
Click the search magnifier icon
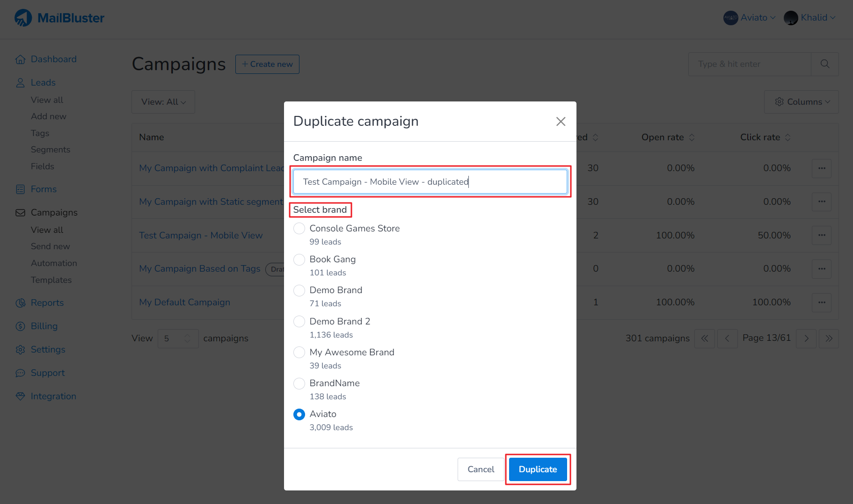point(824,64)
